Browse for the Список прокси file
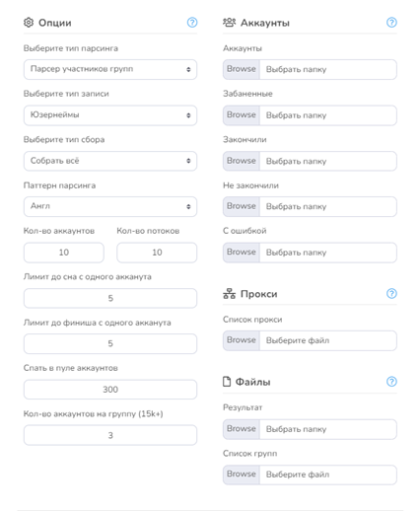 242,340
